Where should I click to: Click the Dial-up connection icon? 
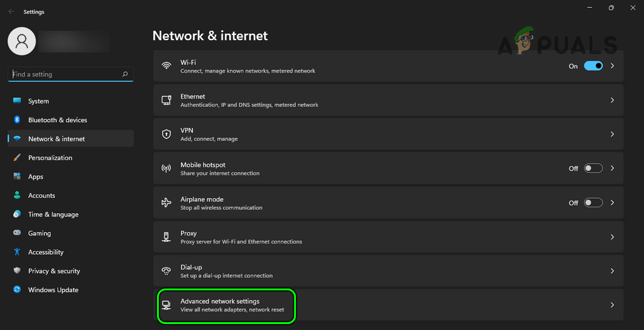(167, 271)
